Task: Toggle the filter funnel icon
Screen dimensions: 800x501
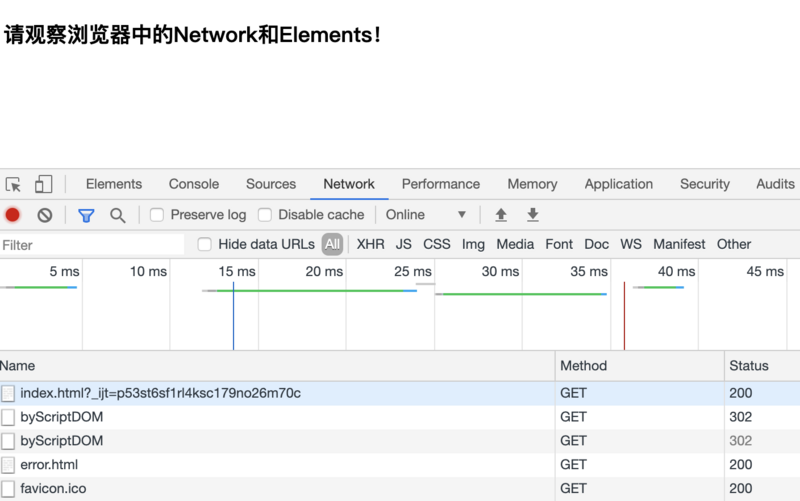Action: point(86,215)
